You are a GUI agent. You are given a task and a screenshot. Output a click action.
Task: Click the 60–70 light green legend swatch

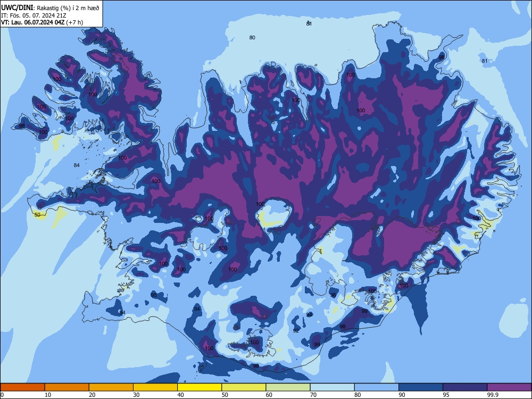coord(288,387)
